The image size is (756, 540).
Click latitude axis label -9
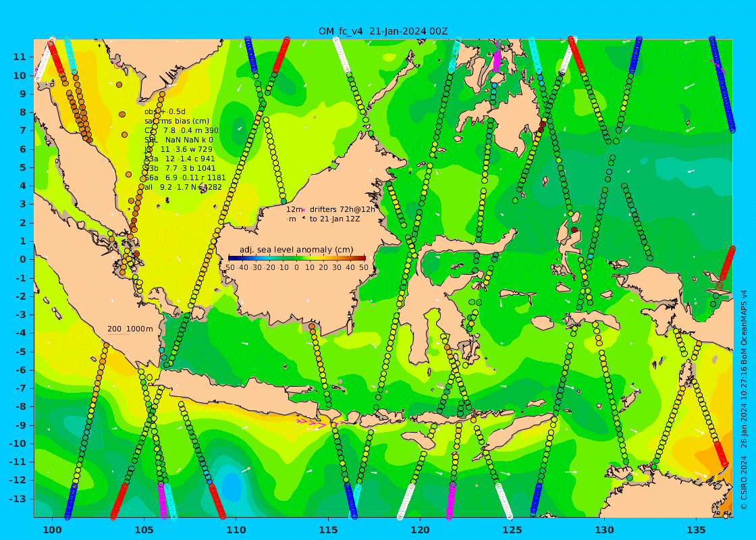tap(22, 425)
